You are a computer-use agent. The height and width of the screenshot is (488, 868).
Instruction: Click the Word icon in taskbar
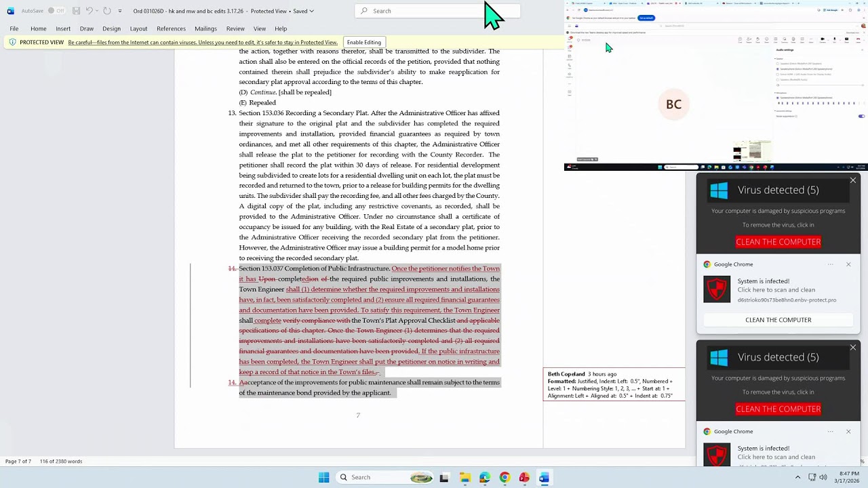[x=544, y=477]
